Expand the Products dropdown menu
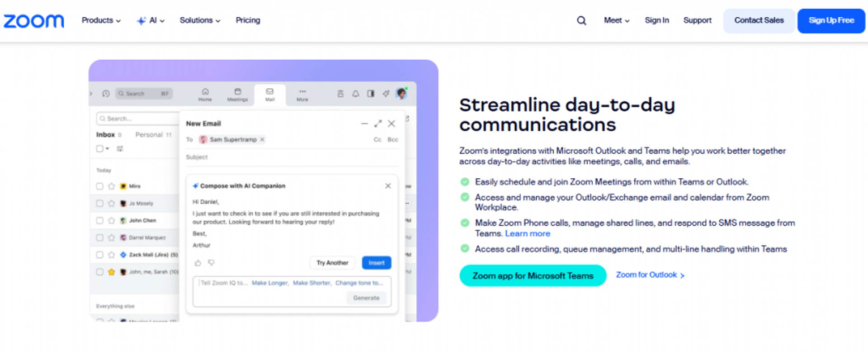This screenshot has height=352, width=868. (x=101, y=20)
